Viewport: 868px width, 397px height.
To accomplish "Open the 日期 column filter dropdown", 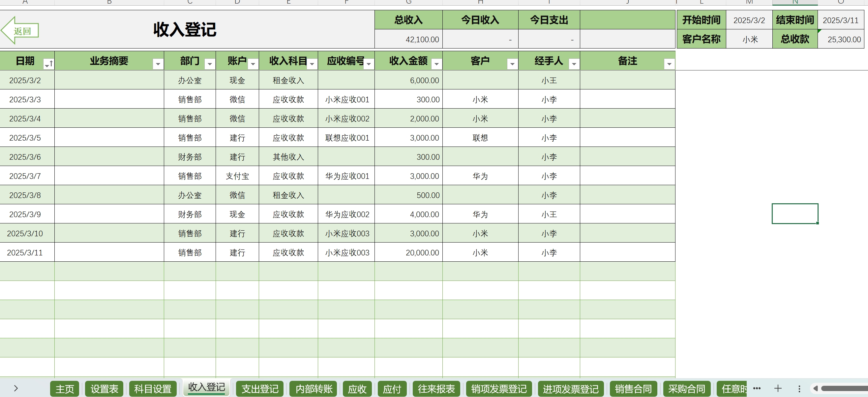I will [49, 64].
